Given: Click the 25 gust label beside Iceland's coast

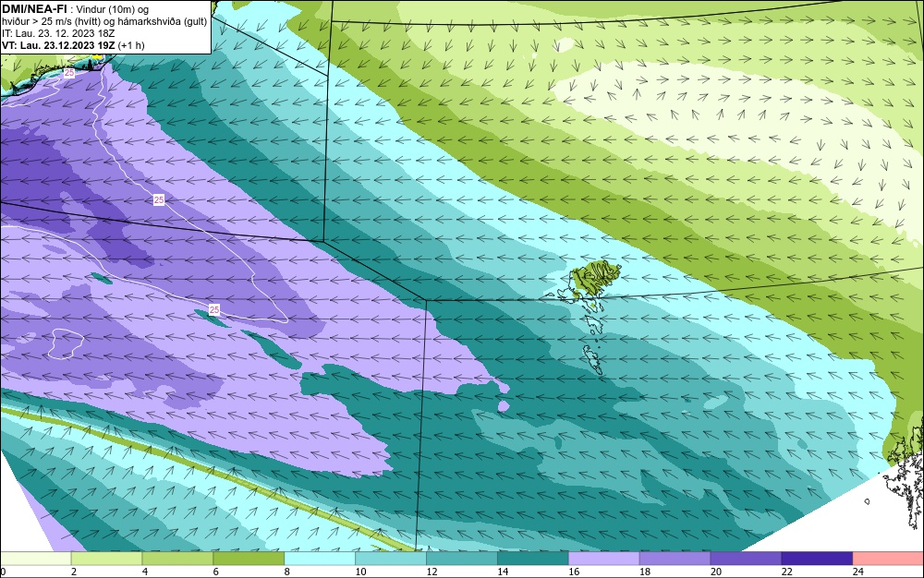Looking at the screenshot, I should [69, 72].
